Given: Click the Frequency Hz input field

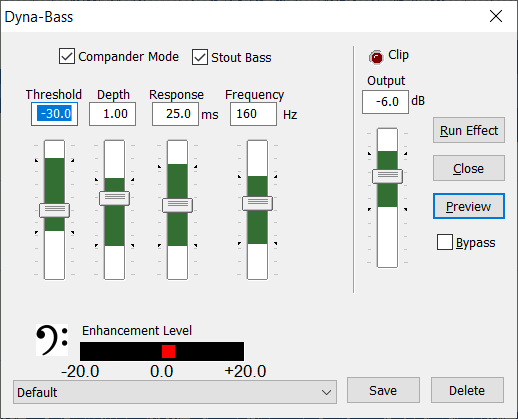Looking at the screenshot, I should click(x=253, y=114).
